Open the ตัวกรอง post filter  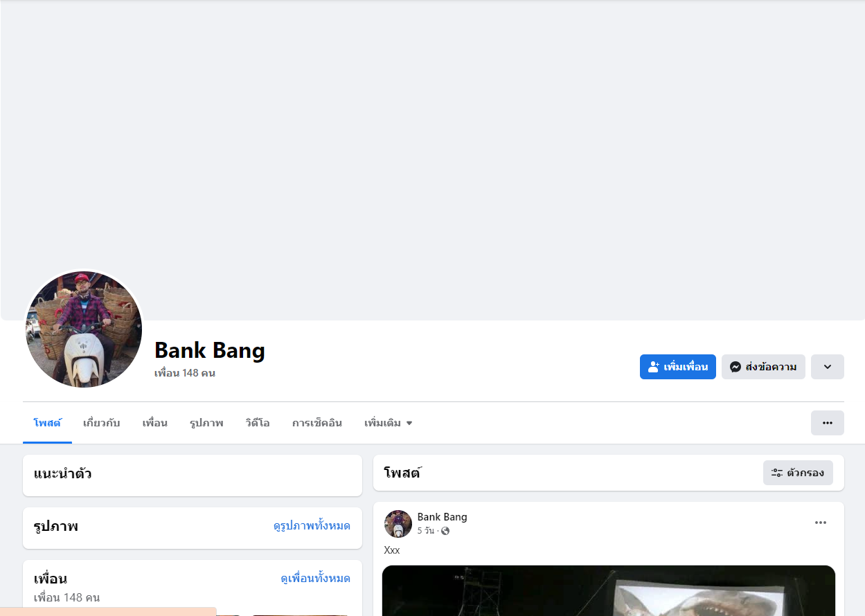click(798, 473)
